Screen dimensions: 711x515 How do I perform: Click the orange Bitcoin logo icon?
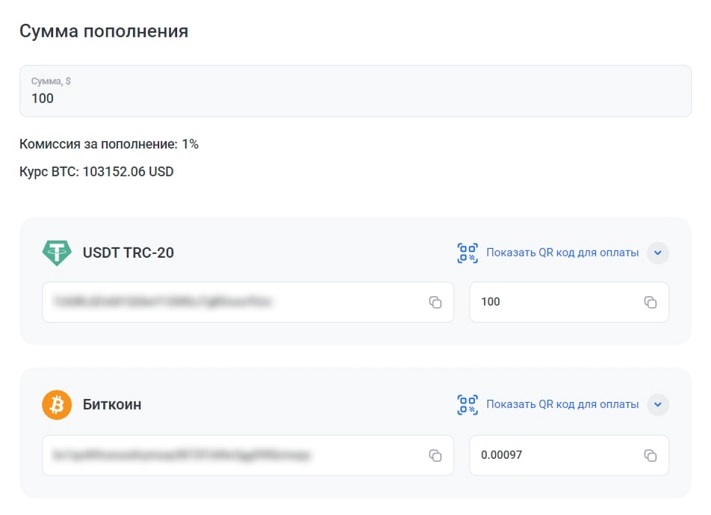tap(57, 405)
